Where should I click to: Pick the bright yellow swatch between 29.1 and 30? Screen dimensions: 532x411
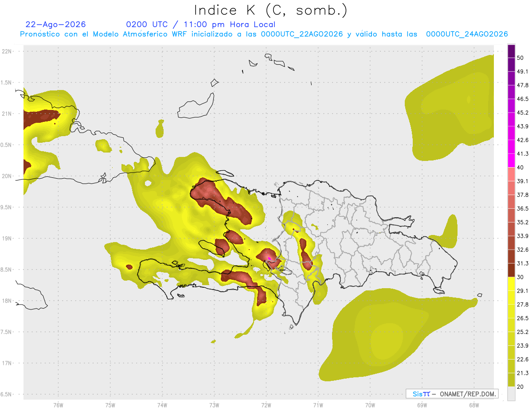click(x=511, y=284)
